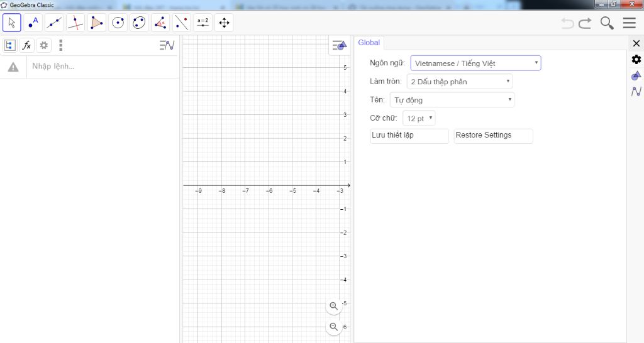Focus the Nhập lệnh input field

coord(103,67)
